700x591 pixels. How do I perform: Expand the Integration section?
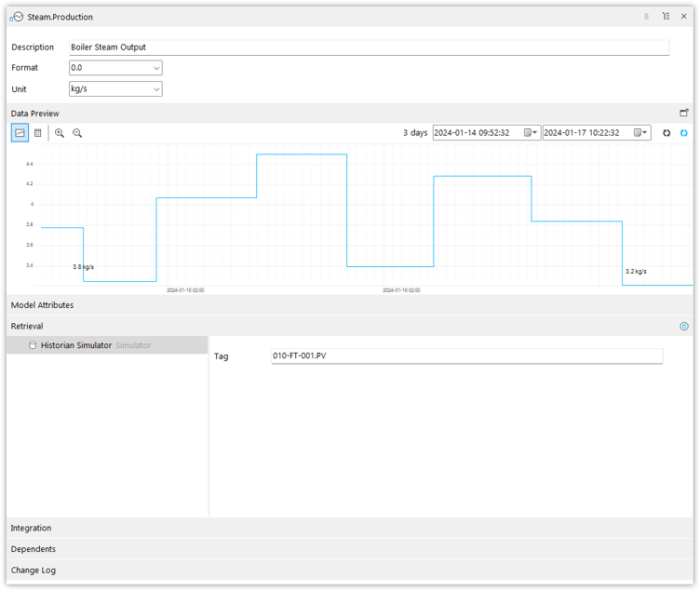[x=350, y=528]
